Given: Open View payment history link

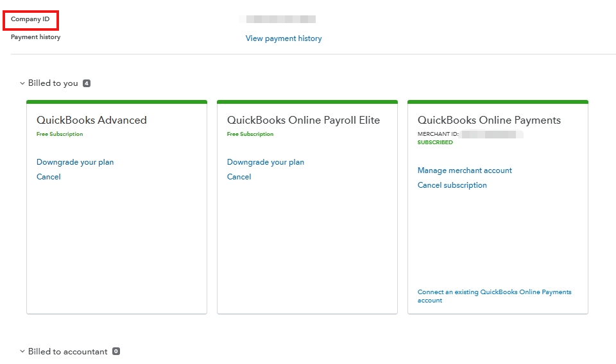Looking at the screenshot, I should coord(283,38).
